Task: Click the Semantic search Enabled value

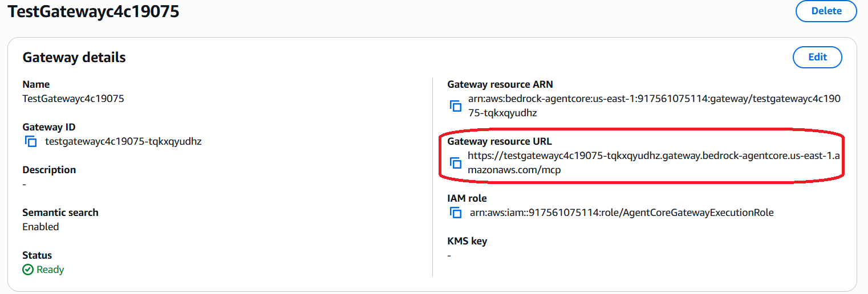Action: pos(40,227)
